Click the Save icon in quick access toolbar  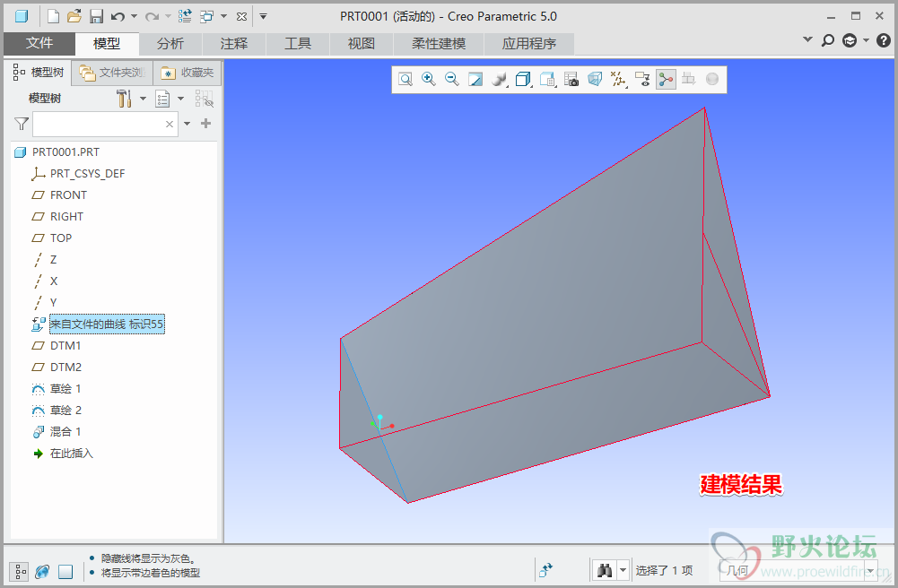[95, 16]
